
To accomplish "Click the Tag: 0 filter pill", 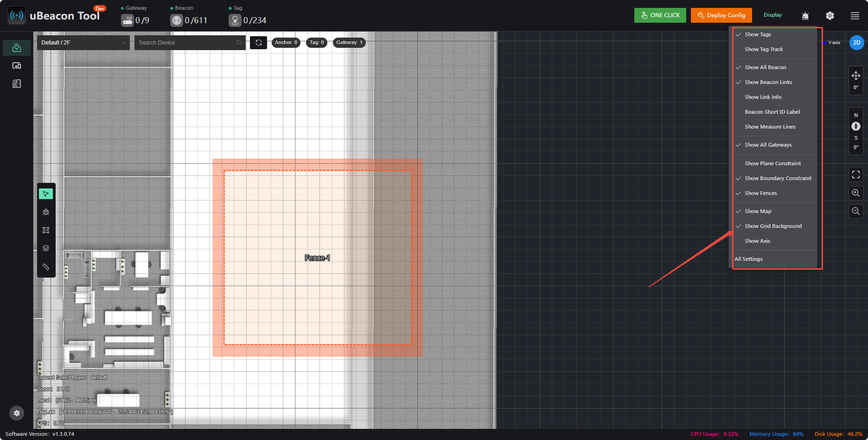I will pos(317,43).
